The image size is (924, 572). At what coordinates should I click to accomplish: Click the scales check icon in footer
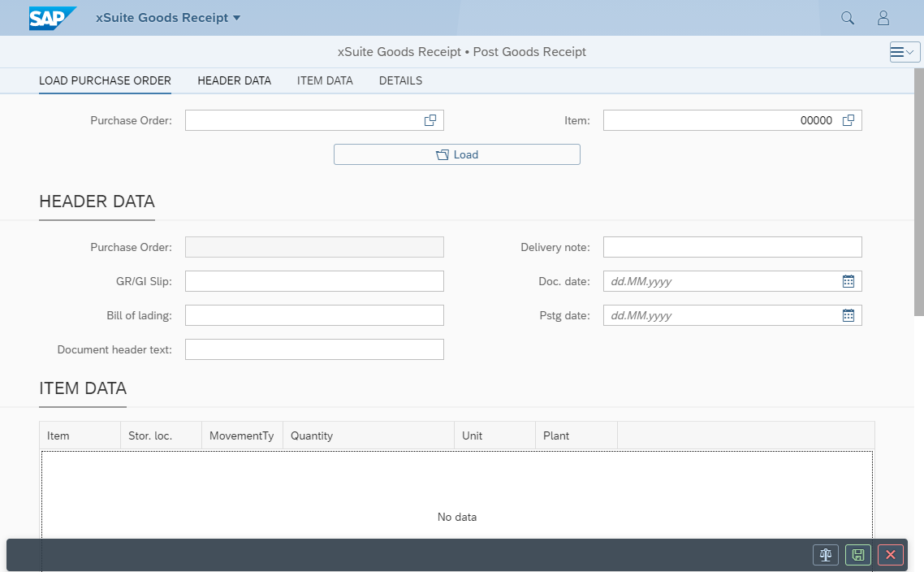tap(826, 555)
